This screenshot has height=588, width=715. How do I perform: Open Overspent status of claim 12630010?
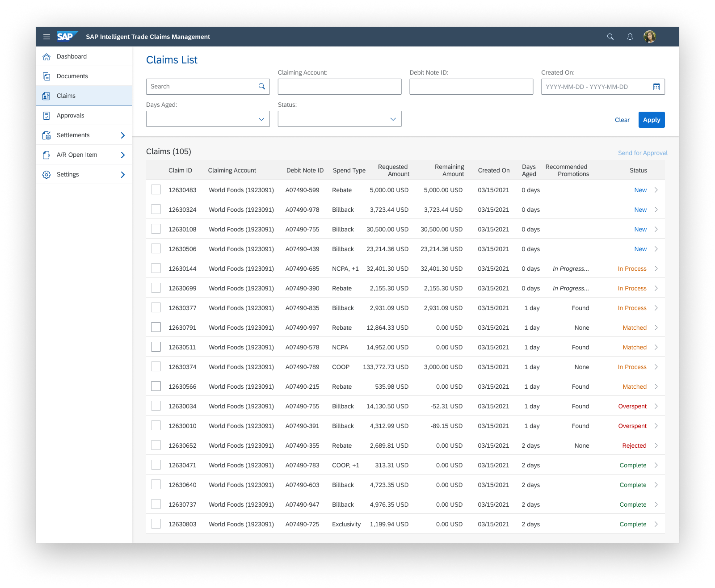pos(632,426)
